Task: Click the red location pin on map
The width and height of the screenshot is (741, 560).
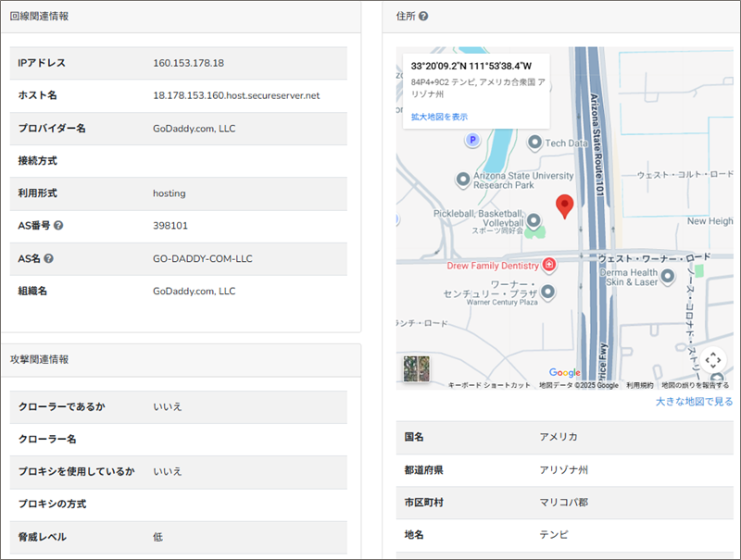Action: click(564, 206)
